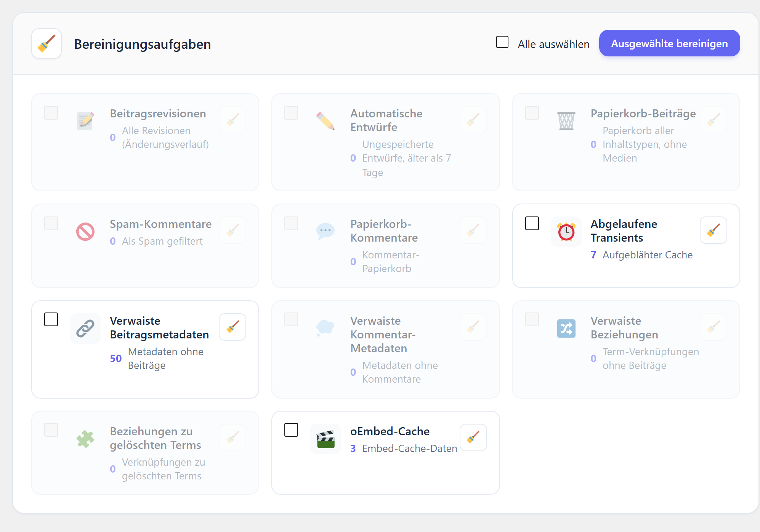The height and width of the screenshot is (532, 760).
Task: Click the Aufgeblähter Cache description text
Action: pos(647,255)
